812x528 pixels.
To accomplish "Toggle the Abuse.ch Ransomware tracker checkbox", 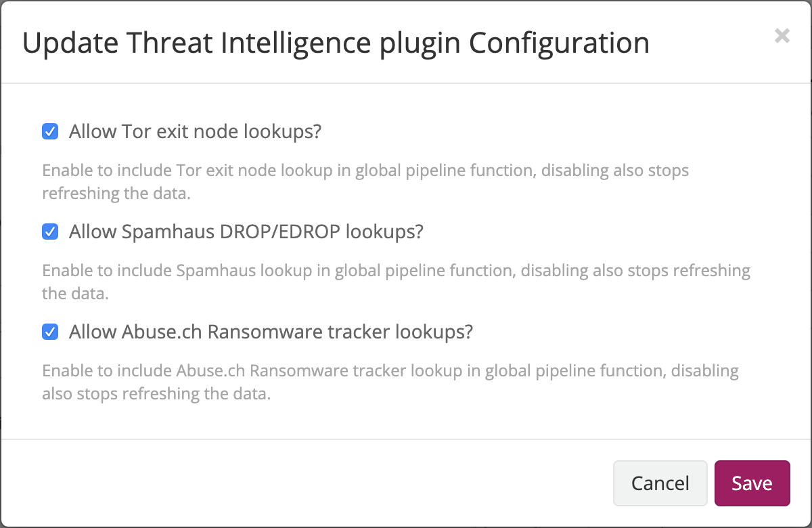I will (50, 332).
